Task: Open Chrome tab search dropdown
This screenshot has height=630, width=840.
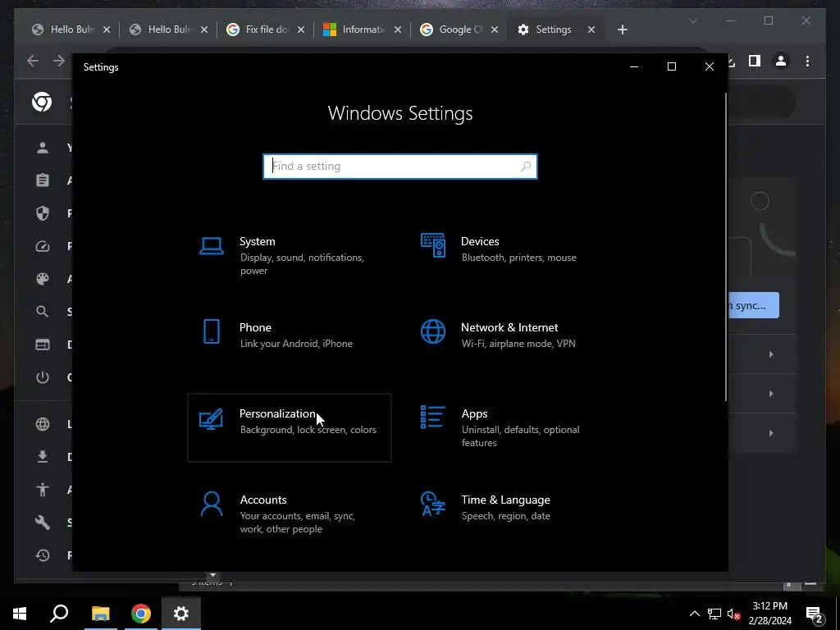Action: [692, 21]
